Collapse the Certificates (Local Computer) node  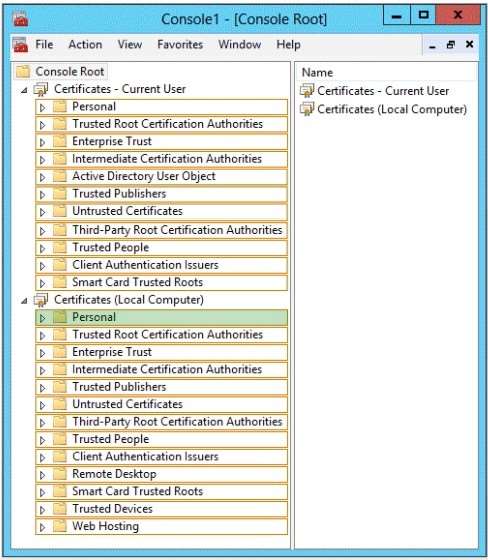pyautogui.click(x=24, y=301)
